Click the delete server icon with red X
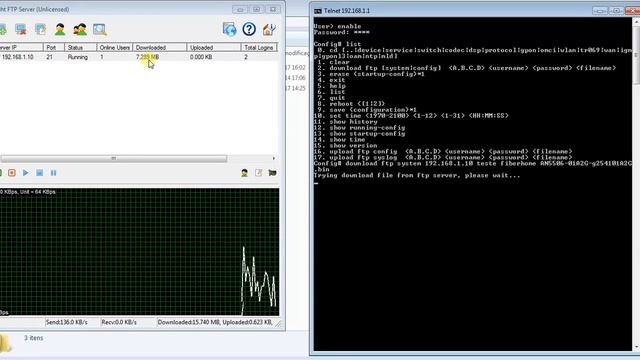Image resolution: width=640 pixels, height=360 pixels. click(20, 29)
